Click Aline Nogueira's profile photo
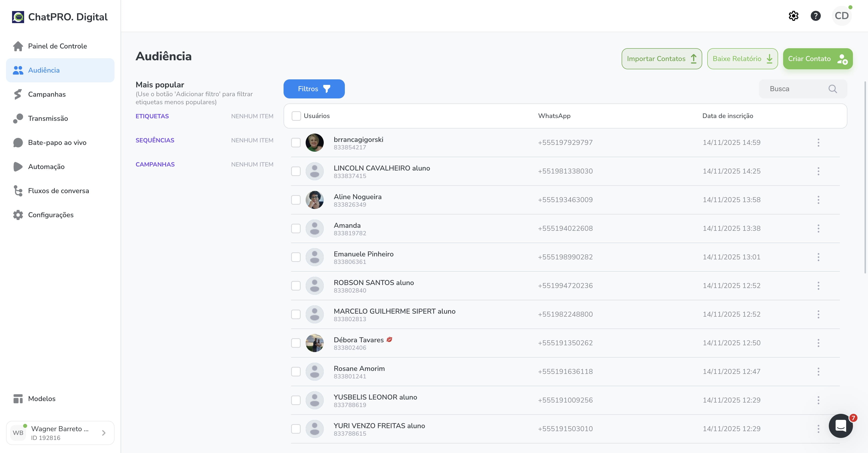The height and width of the screenshot is (453, 868). [314, 200]
